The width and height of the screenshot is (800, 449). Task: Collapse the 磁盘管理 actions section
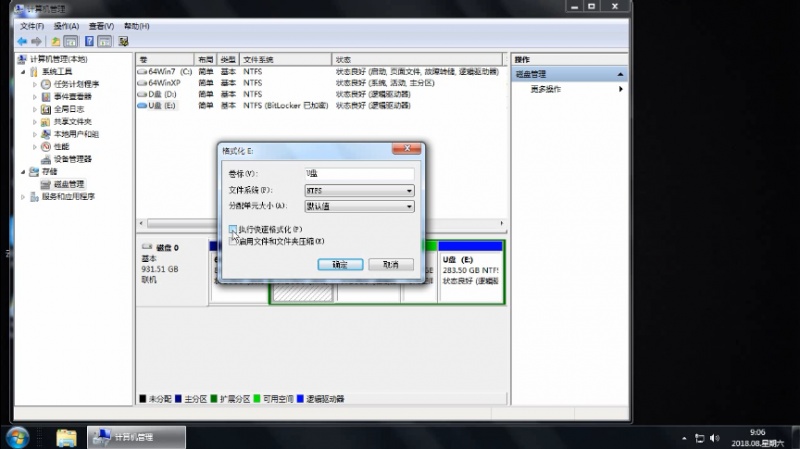click(x=620, y=74)
